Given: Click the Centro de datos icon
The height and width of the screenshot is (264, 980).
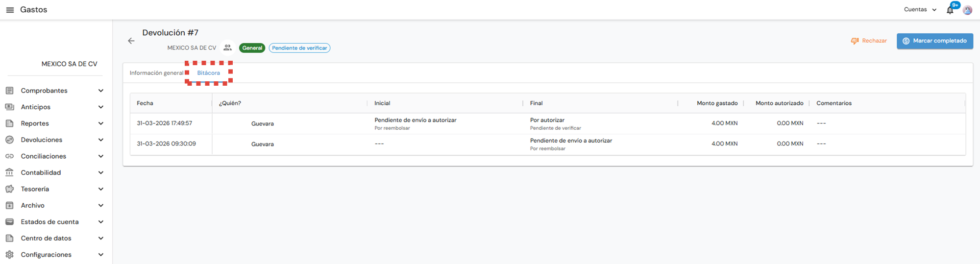Looking at the screenshot, I should click(9, 238).
